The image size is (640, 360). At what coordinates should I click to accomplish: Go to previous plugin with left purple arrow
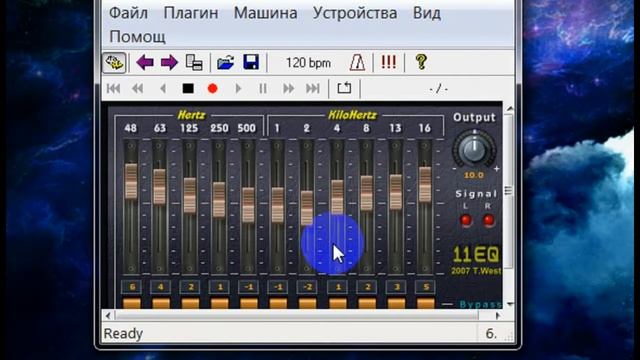point(145,63)
